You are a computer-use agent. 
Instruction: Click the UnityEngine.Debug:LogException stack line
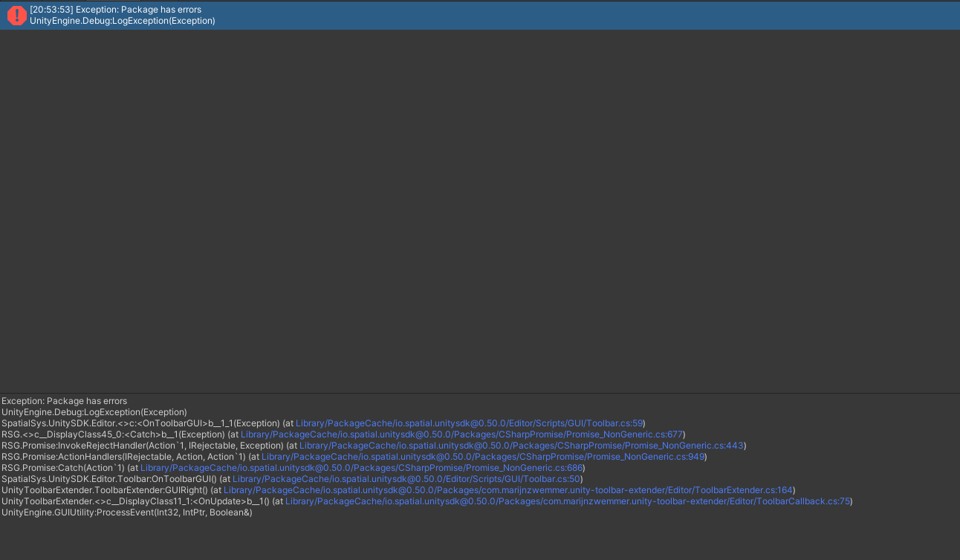click(x=89, y=412)
